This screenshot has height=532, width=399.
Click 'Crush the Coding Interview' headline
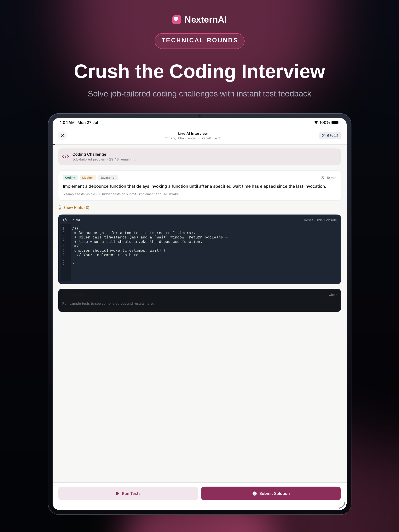coord(199,72)
